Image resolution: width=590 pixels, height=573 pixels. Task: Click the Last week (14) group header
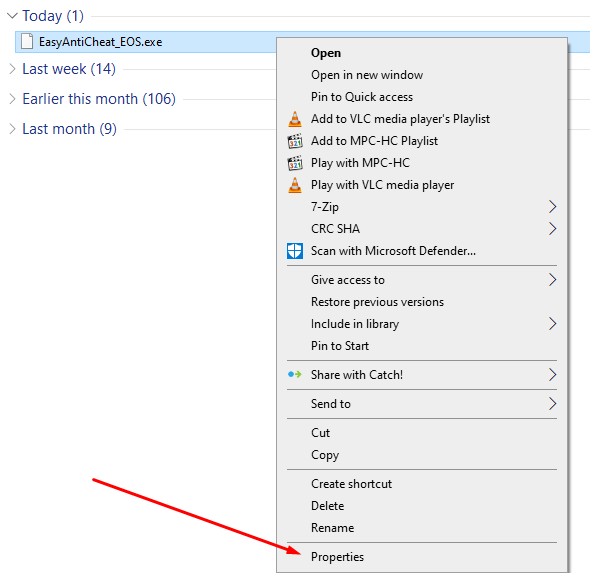(69, 69)
